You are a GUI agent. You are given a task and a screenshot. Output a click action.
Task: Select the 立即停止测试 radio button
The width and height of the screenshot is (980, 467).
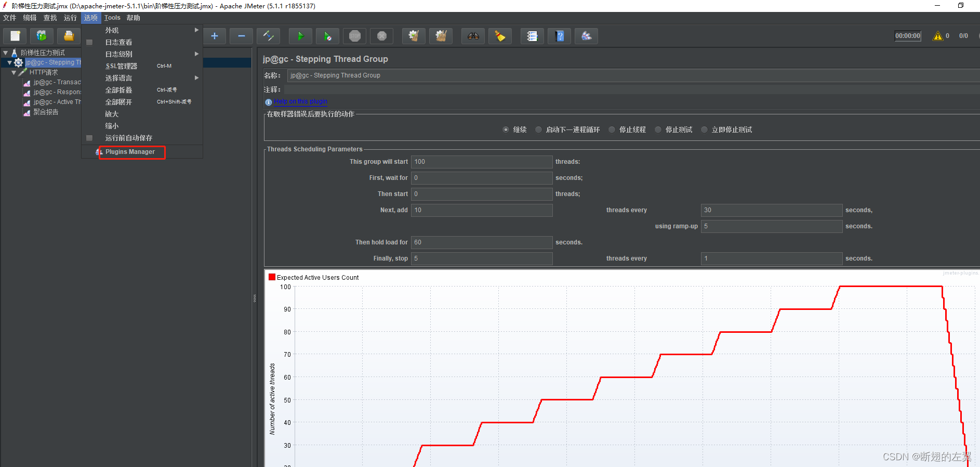[x=704, y=129]
